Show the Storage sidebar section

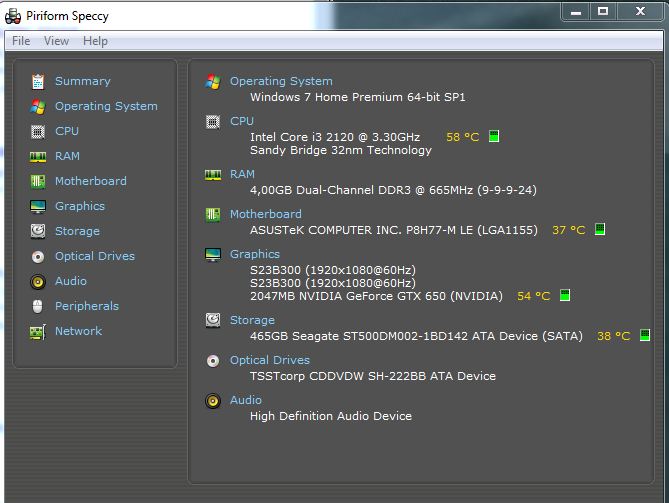(x=77, y=231)
